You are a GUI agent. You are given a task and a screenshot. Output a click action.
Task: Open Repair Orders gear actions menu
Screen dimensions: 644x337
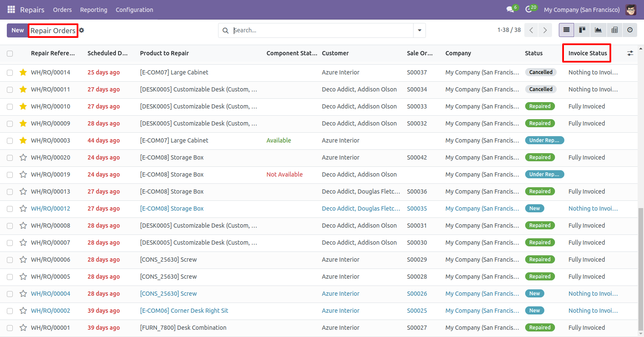[82, 31]
